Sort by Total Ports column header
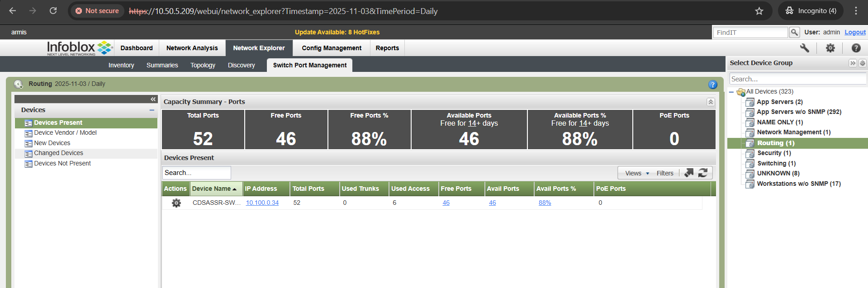 point(315,189)
